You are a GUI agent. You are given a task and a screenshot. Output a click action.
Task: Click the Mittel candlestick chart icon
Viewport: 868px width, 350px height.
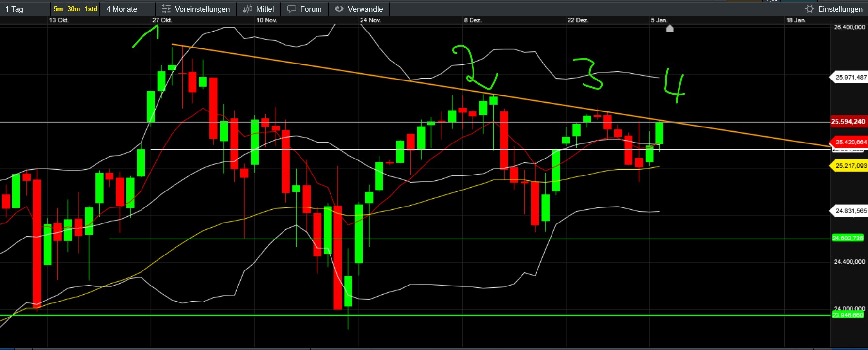click(x=248, y=9)
